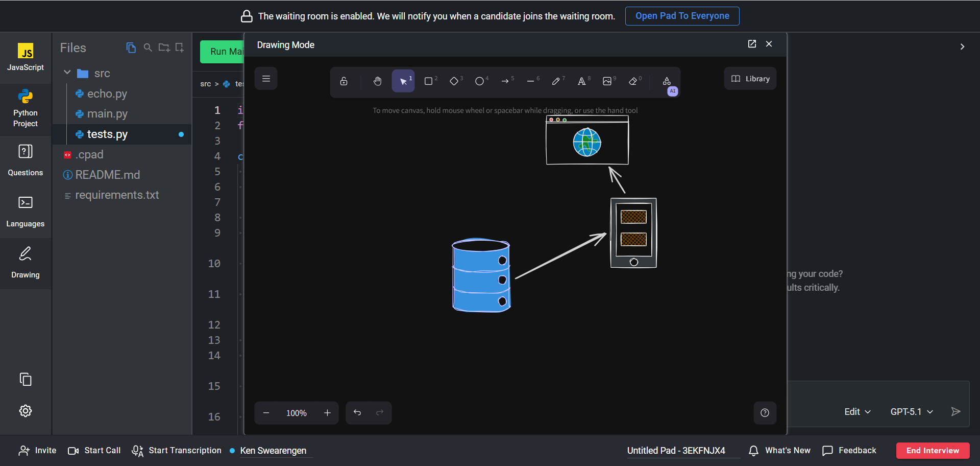Select the rectangle shape tool
Viewport: 980px width, 466px height.
[x=429, y=81]
